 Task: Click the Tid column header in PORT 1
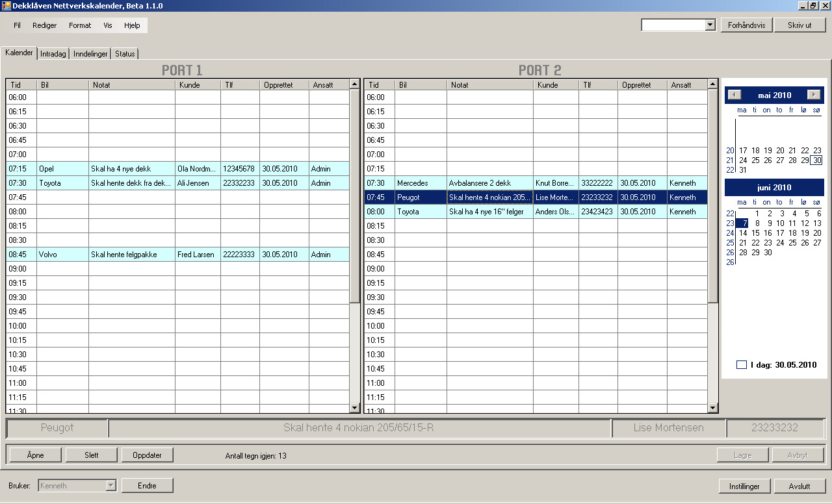21,85
